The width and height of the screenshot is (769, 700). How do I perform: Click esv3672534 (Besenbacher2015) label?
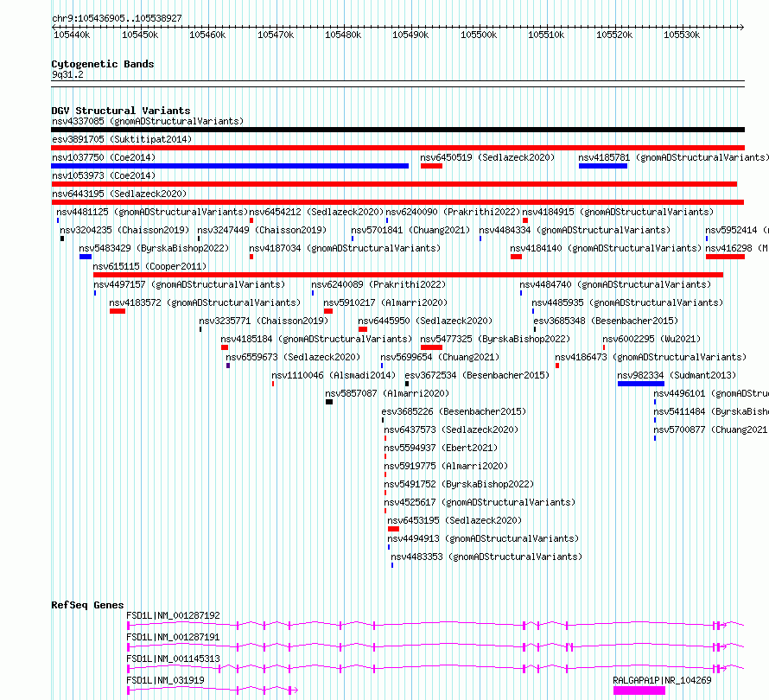(x=477, y=375)
